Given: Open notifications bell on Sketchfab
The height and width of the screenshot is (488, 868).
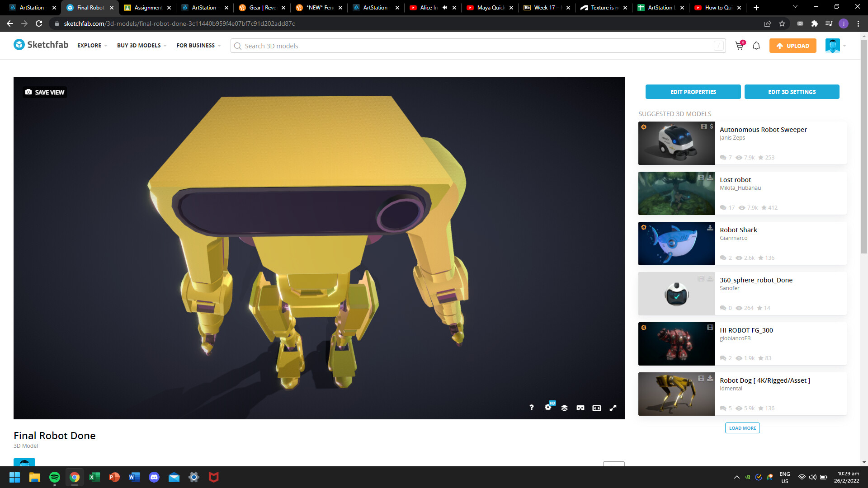Looking at the screenshot, I should coord(756,46).
